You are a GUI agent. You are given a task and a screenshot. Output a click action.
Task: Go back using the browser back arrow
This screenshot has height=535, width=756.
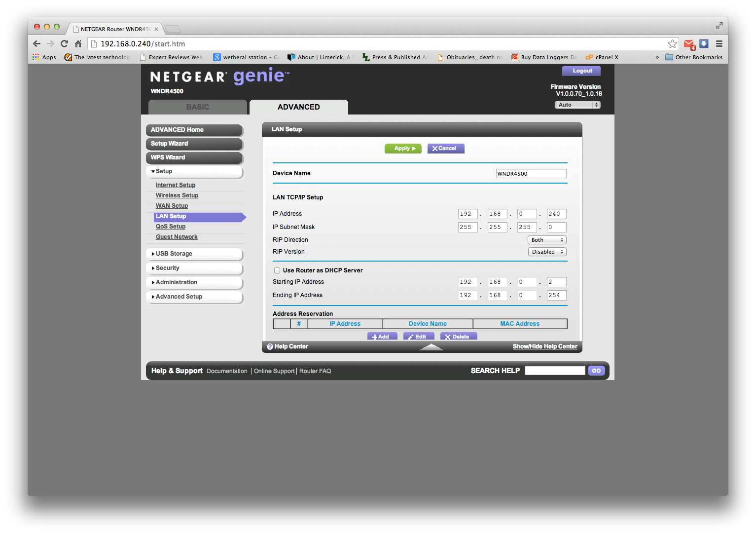pyautogui.click(x=36, y=43)
